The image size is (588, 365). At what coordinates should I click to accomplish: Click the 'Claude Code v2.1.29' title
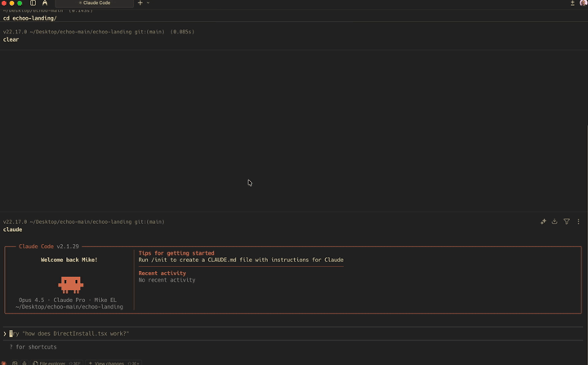(x=49, y=247)
